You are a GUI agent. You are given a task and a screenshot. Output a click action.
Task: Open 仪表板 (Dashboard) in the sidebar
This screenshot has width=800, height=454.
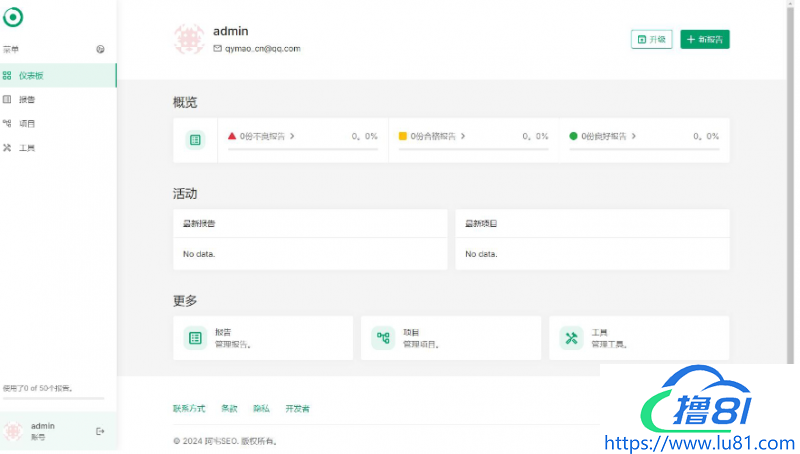point(30,75)
